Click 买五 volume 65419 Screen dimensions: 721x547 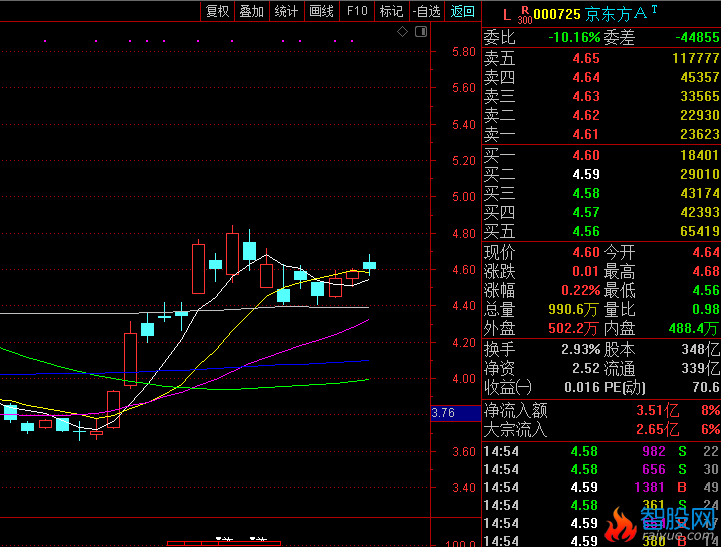click(700, 231)
